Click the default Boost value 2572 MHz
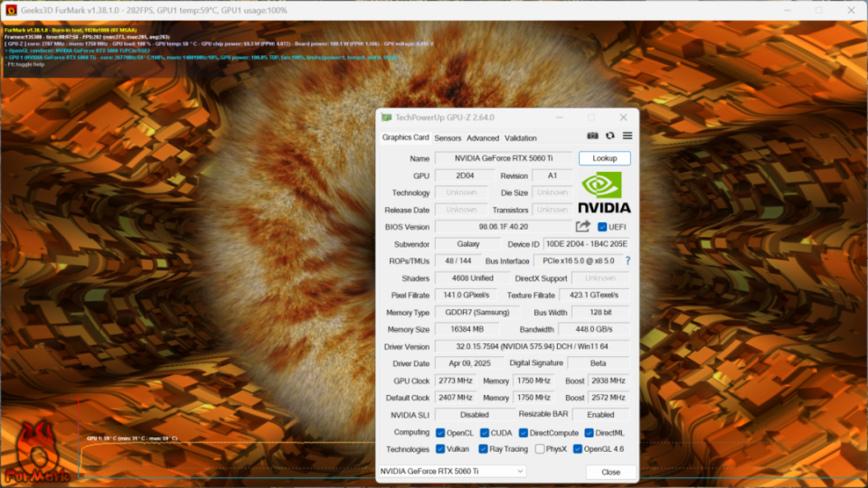 pos(608,398)
